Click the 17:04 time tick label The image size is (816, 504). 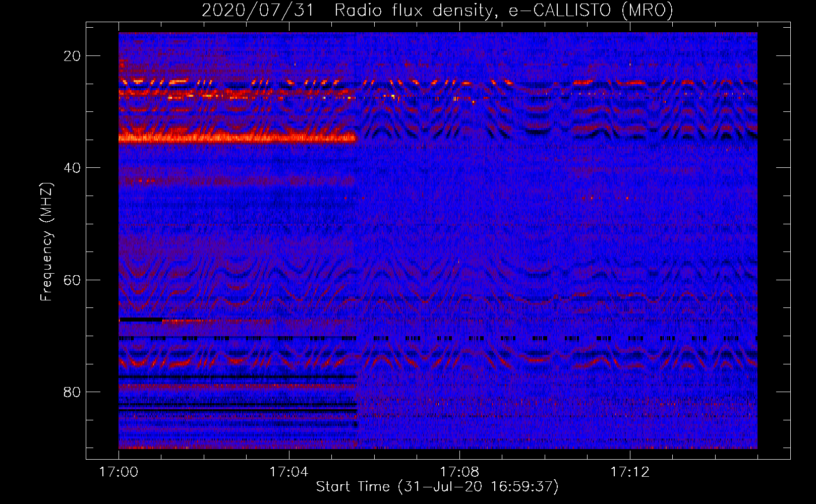pyautogui.click(x=288, y=472)
